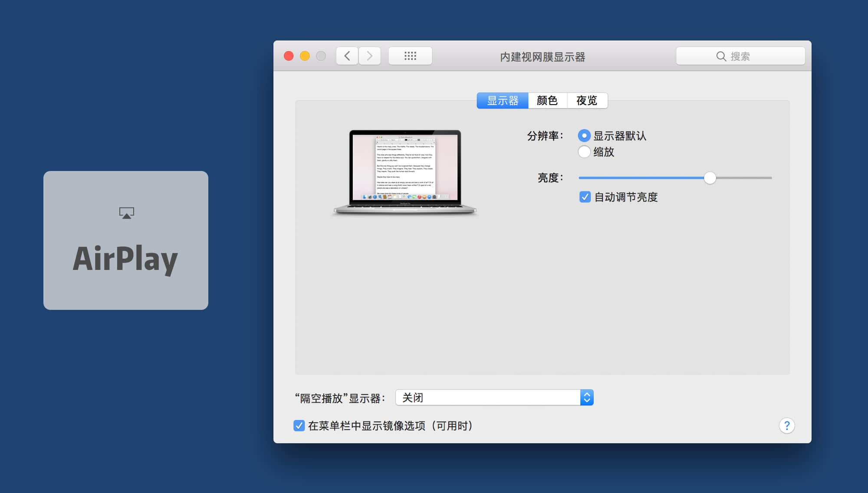Click the red close window button
The width and height of the screenshot is (868, 493).
[x=289, y=56]
